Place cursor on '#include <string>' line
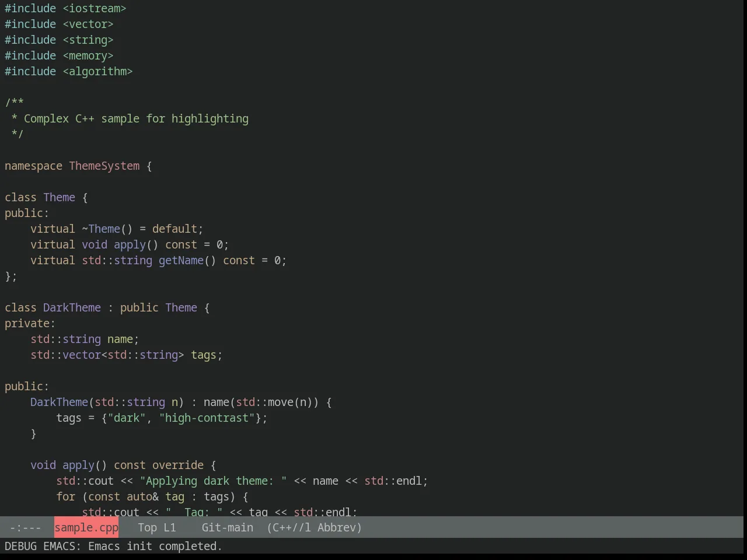The image size is (747, 560). pos(59,40)
